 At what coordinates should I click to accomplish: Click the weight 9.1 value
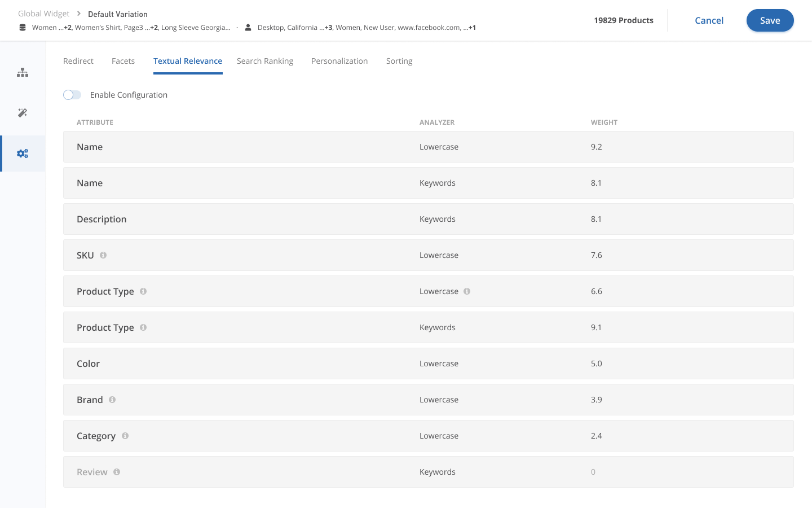pyautogui.click(x=597, y=327)
